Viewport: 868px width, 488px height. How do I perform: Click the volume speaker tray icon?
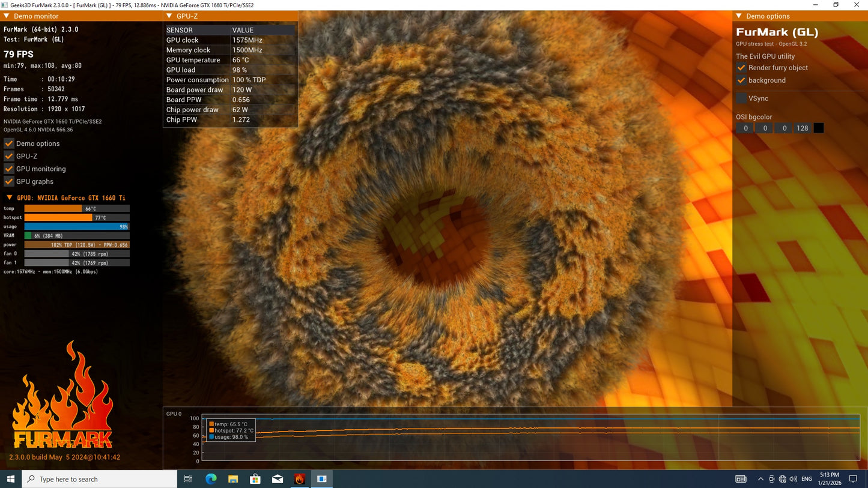click(x=793, y=479)
